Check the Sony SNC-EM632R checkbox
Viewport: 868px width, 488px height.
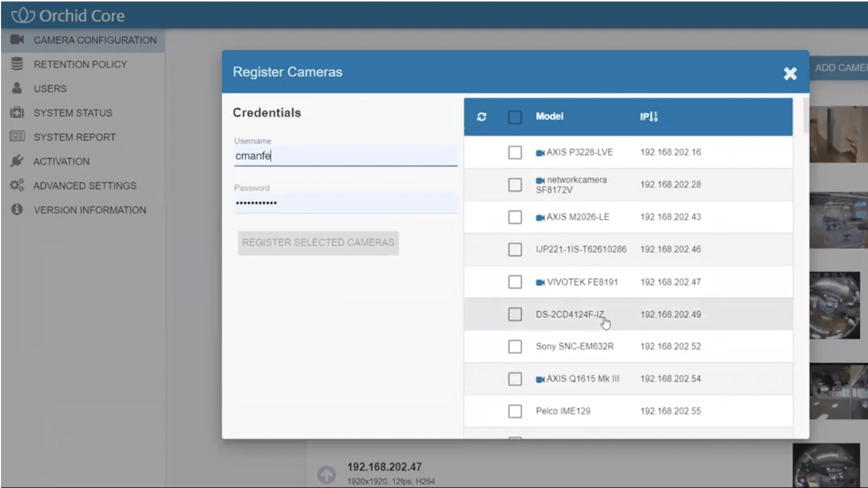click(515, 346)
